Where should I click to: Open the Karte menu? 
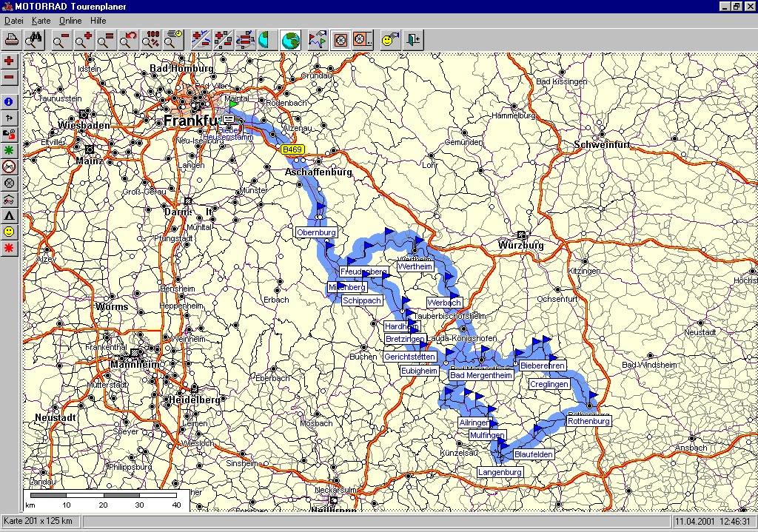pyautogui.click(x=41, y=21)
